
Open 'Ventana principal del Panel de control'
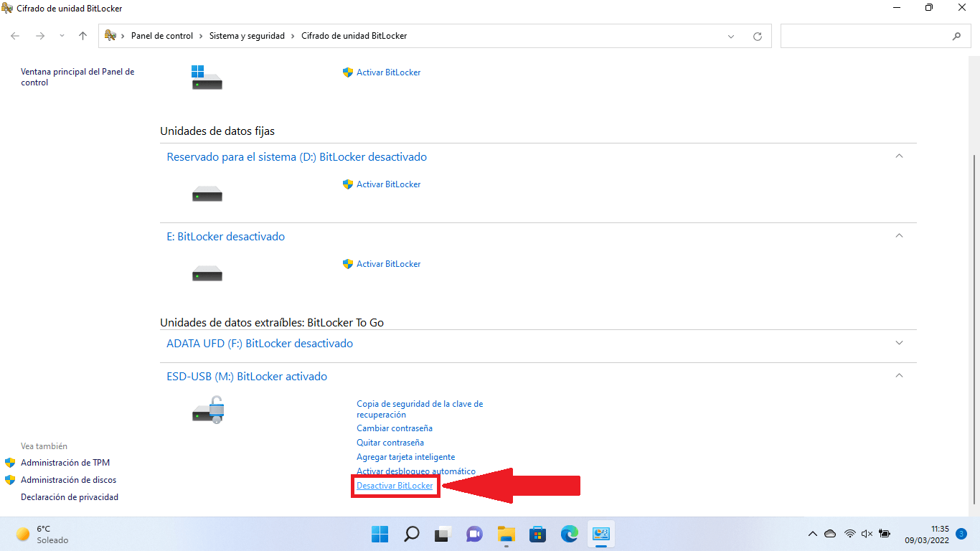[x=77, y=77]
